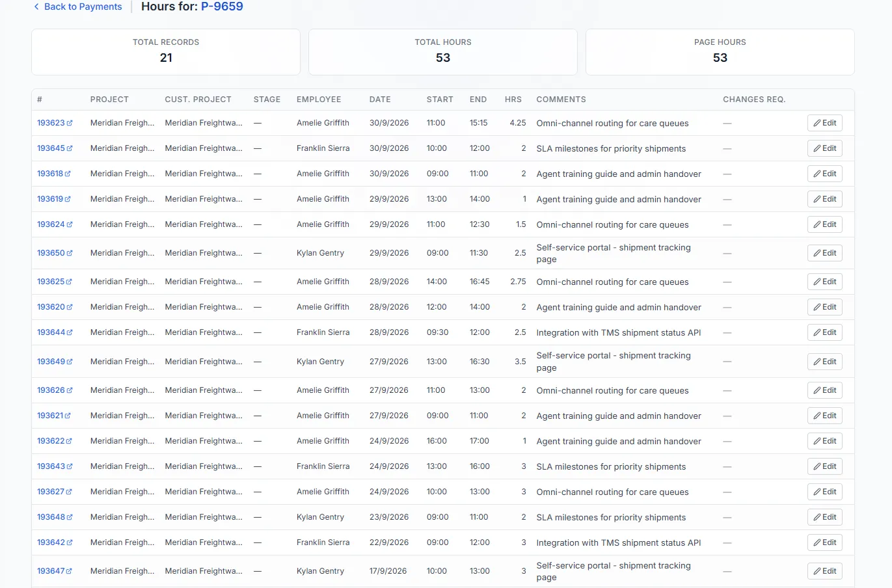Click the external link icon beside record 193644
Image resolution: width=892 pixels, height=588 pixels.
[70, 332]
